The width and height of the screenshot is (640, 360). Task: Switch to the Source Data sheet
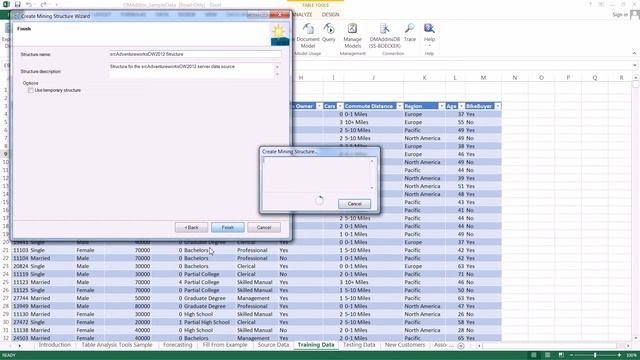coord(273,345)
